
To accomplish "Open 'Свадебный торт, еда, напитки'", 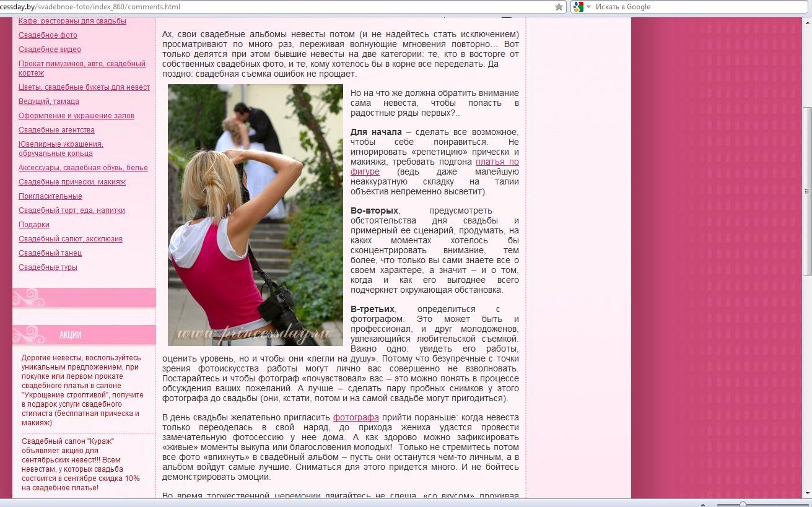I will 72,210.
